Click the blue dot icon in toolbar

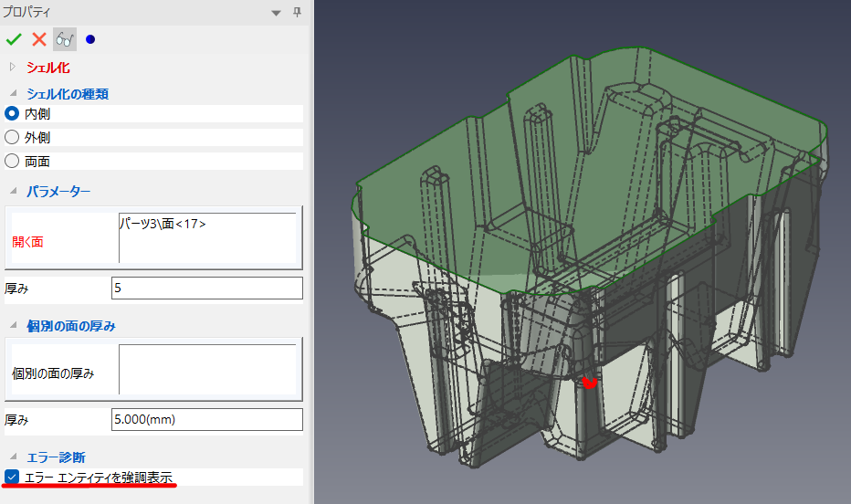89,39
